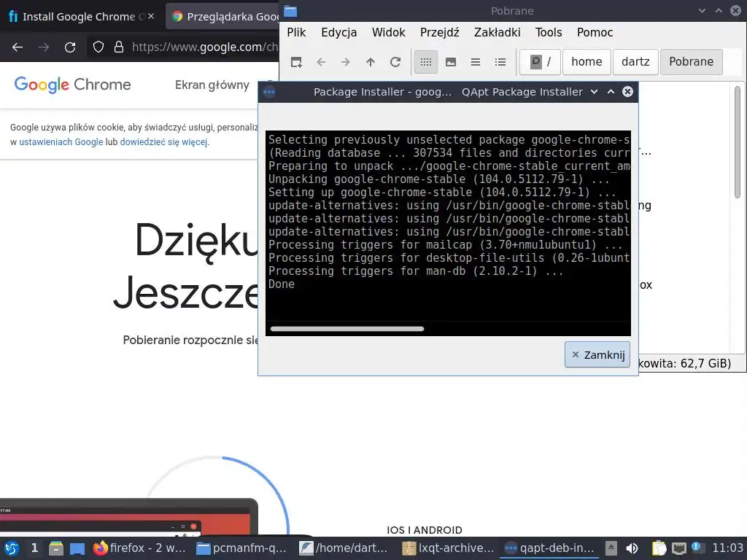Viewport: 747px width, 560px height.
Task: Switch to icon view mode
Action: pyautogui.click(x=426, y=62)
